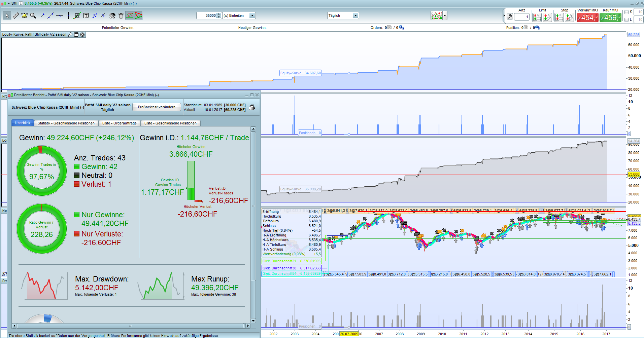Click the trading interface chart icon
644x338 pixels.
point(437,15)
